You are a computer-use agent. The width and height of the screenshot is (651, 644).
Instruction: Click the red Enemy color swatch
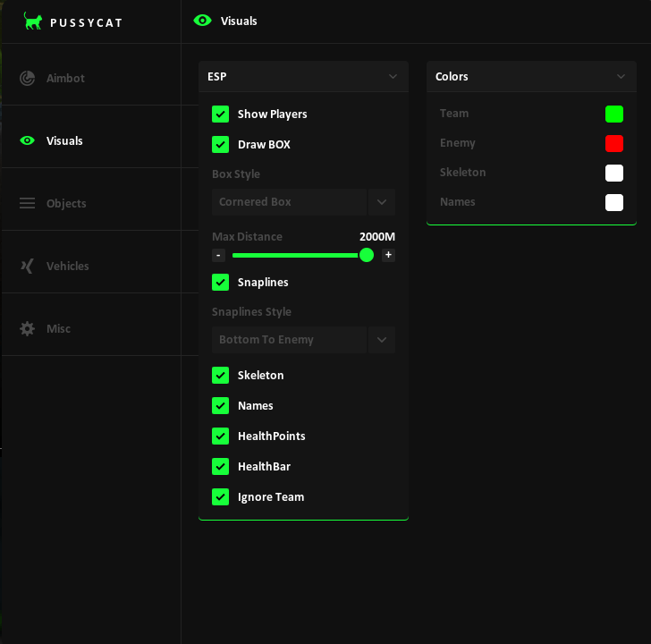(x=614, y=144)
